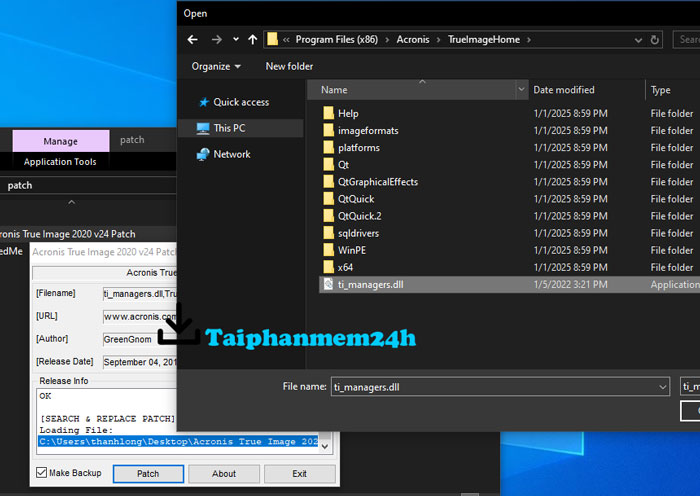Expand chevron after Acronis breadcrumb
The height and width of the screenshot is (496, 700).
coord(438,40)
